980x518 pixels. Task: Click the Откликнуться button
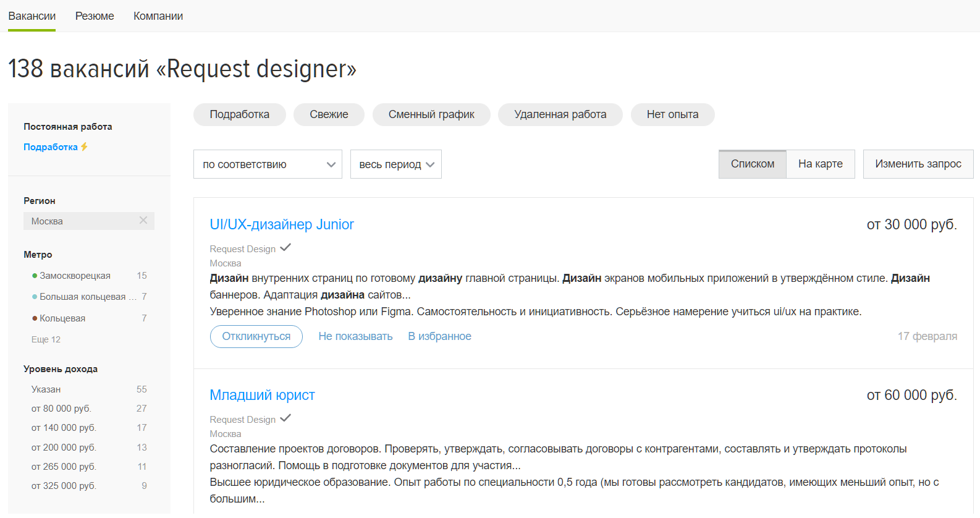click(x=256, y=336)
